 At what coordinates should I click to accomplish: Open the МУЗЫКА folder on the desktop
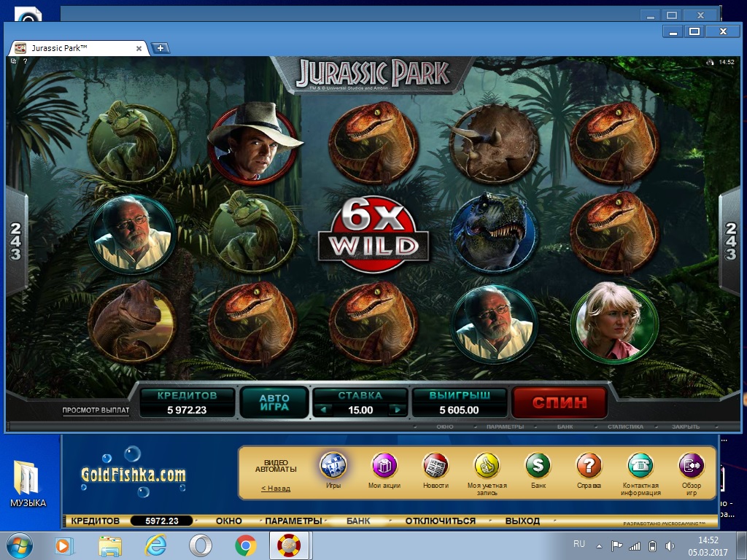click(28, 483)
